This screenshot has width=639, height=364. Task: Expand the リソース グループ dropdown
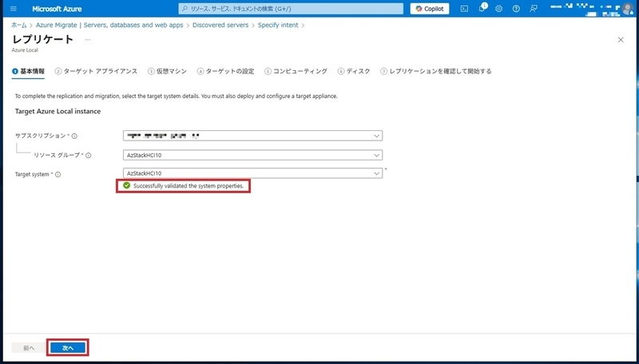pyautogui.click(x=252, y=155)
